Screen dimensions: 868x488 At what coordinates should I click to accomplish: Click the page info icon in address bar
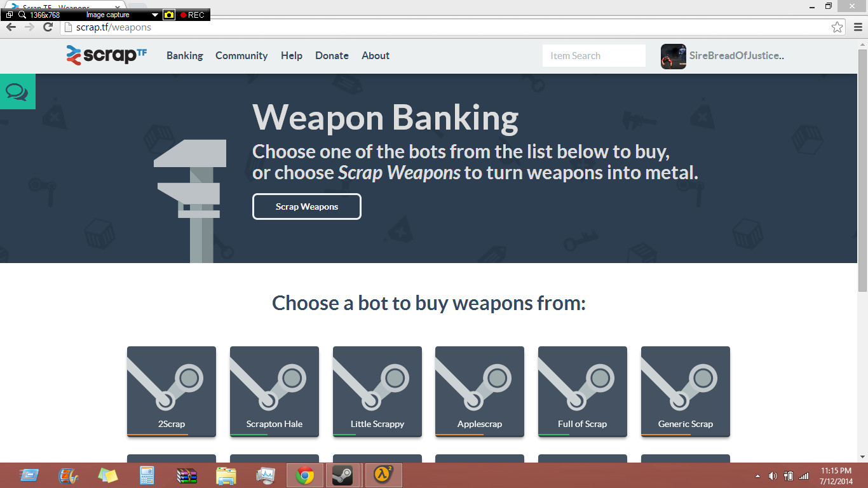click(x=69, y=27)
